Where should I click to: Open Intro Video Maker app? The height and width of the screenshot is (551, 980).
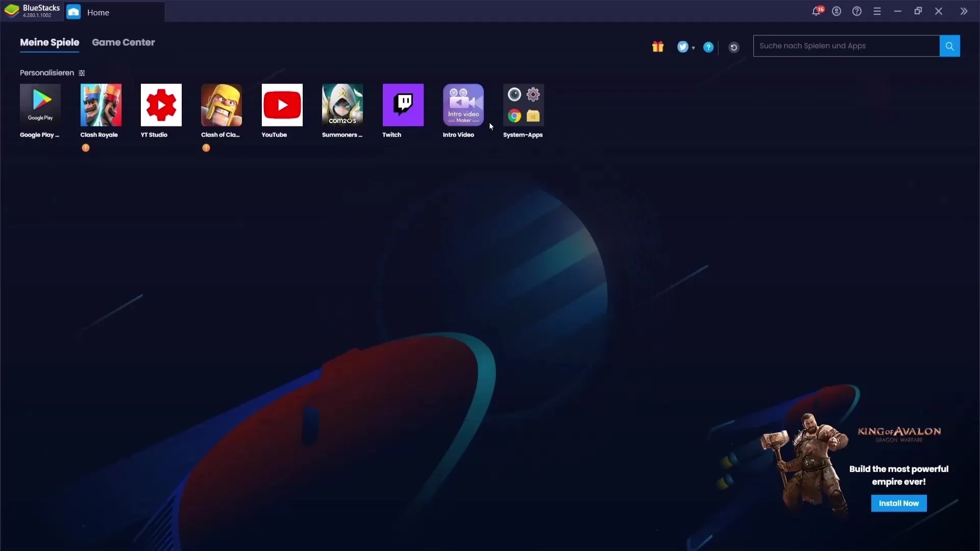tap(463, 104)
